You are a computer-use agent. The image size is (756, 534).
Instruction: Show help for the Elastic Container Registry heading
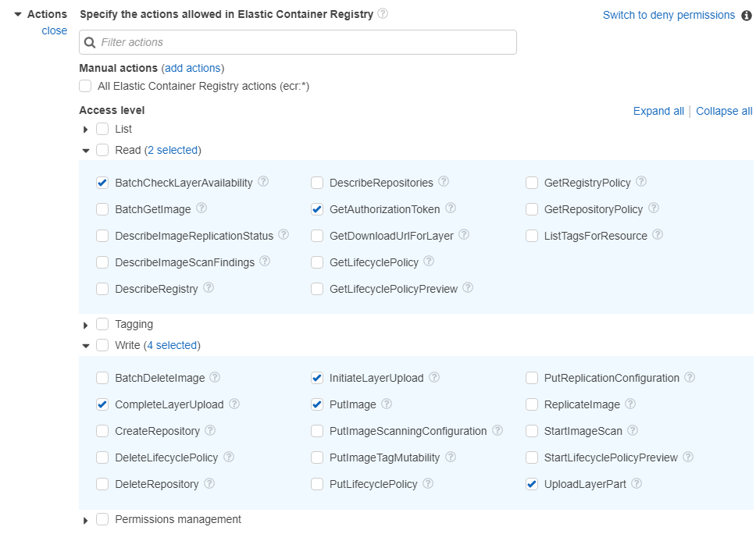383,13
